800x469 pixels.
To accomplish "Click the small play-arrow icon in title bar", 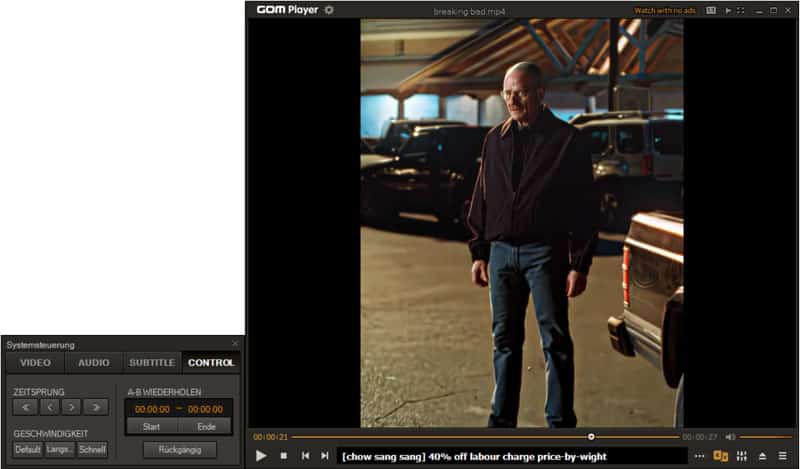I will pyautogui.click(x=728, y=10).
